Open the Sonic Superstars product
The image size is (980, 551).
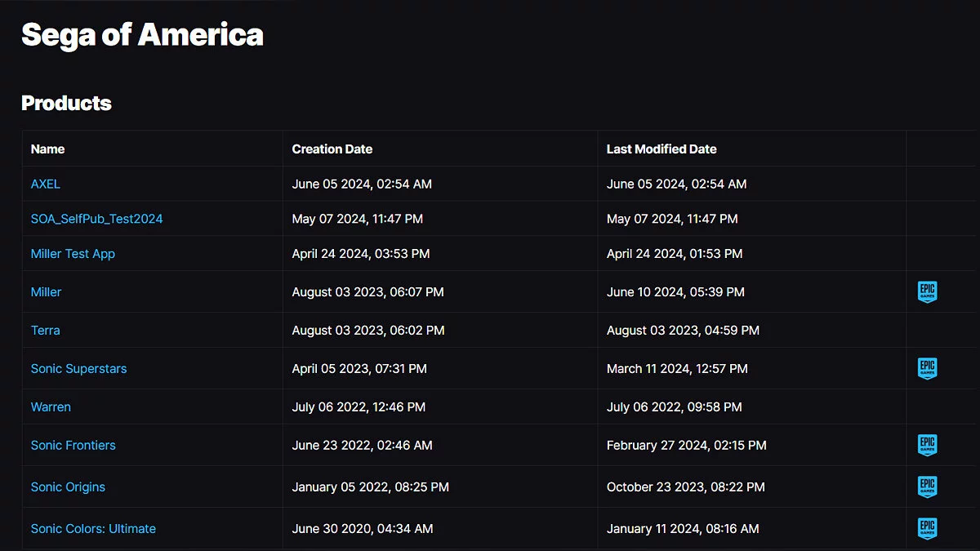click(78, 368)
